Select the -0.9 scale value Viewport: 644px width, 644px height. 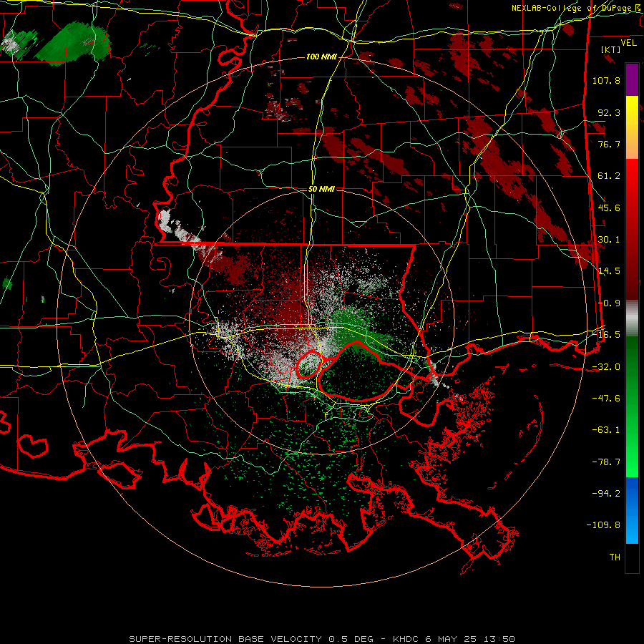coord(609,303)
